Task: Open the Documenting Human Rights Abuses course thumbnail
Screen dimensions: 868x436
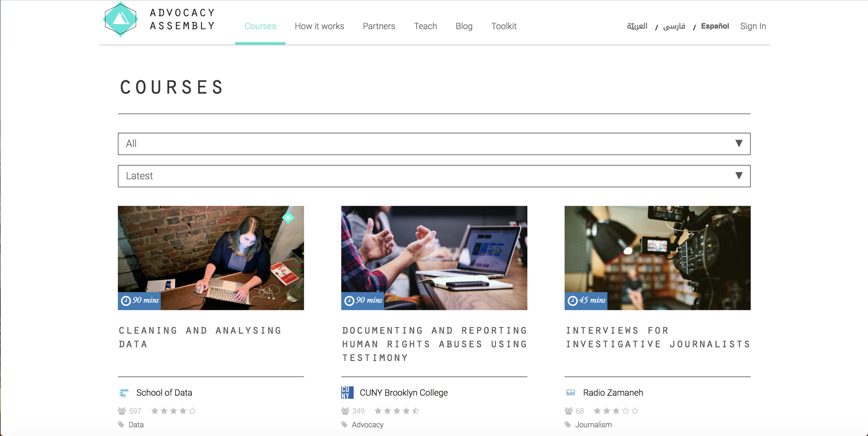Action: [x=434, y=258]
